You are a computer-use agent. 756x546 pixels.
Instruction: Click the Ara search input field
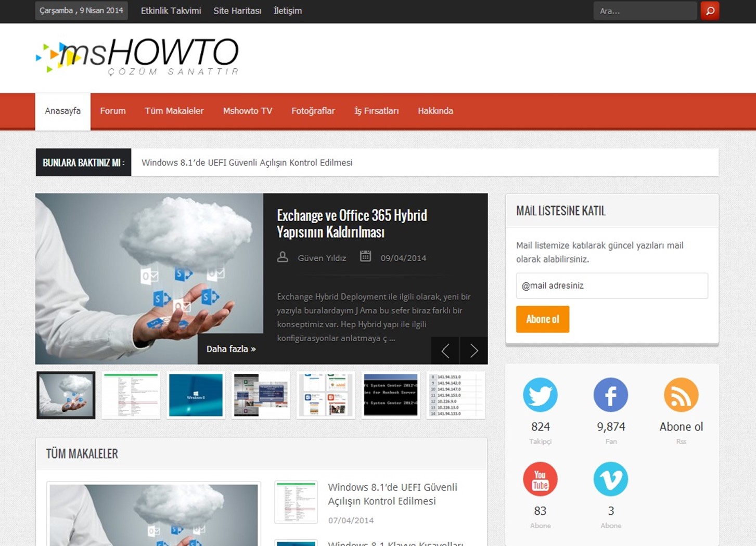coord(645,10)
